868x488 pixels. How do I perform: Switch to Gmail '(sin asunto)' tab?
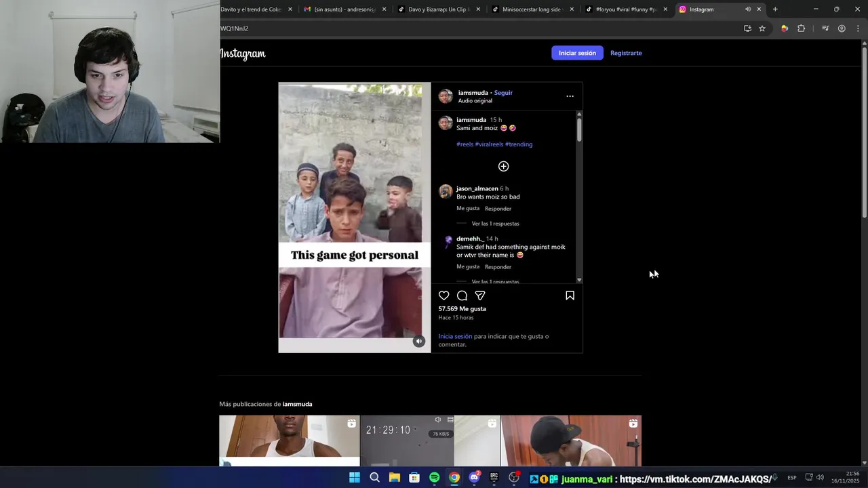[x=344, y=9]
